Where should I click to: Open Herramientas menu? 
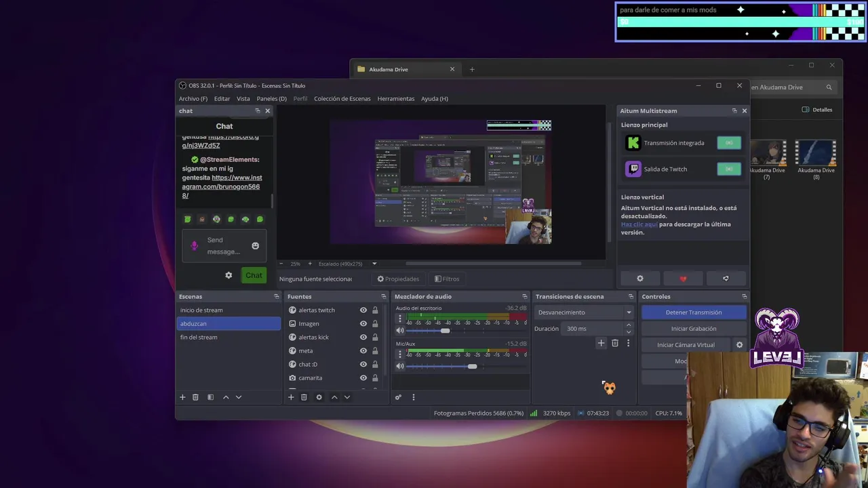396,98
